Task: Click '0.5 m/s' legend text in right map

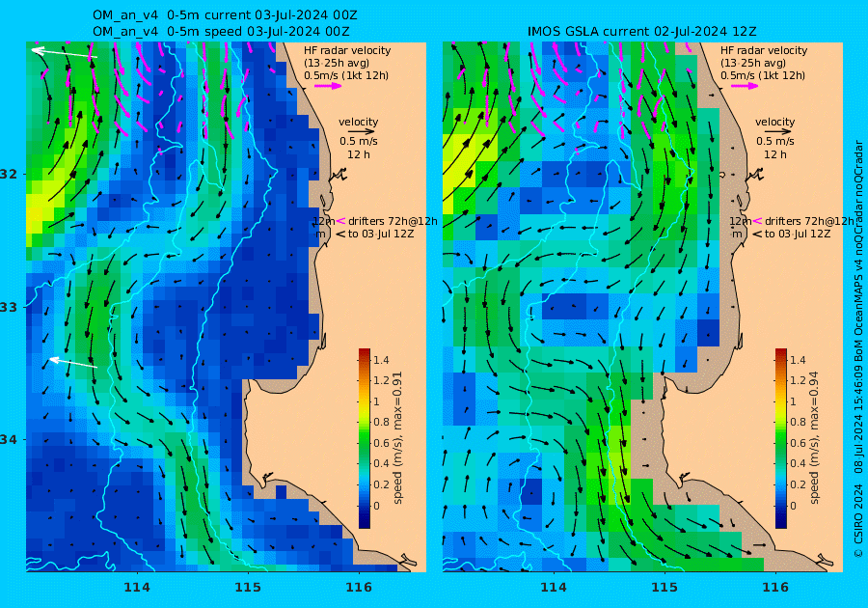Action: [x=775, y=141]
